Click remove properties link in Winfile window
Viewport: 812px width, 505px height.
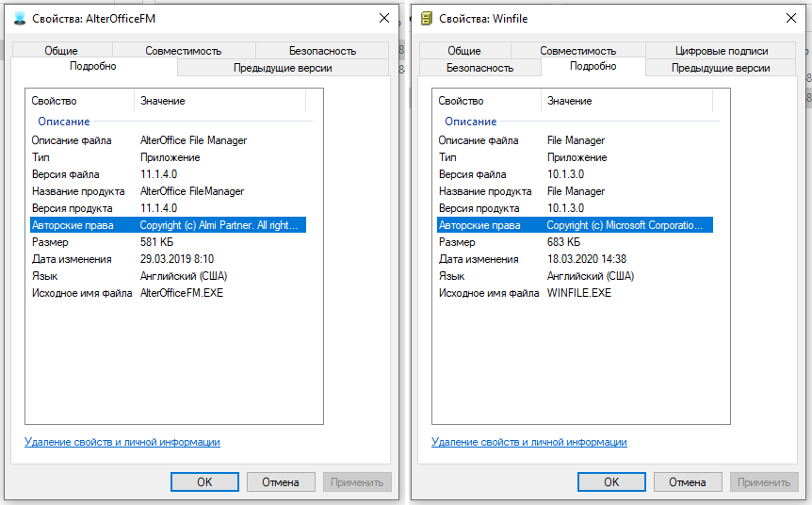[528, 442]
